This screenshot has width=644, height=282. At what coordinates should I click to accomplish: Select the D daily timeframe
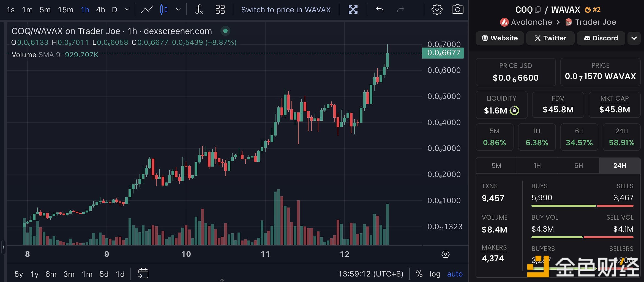click(115, 10)
